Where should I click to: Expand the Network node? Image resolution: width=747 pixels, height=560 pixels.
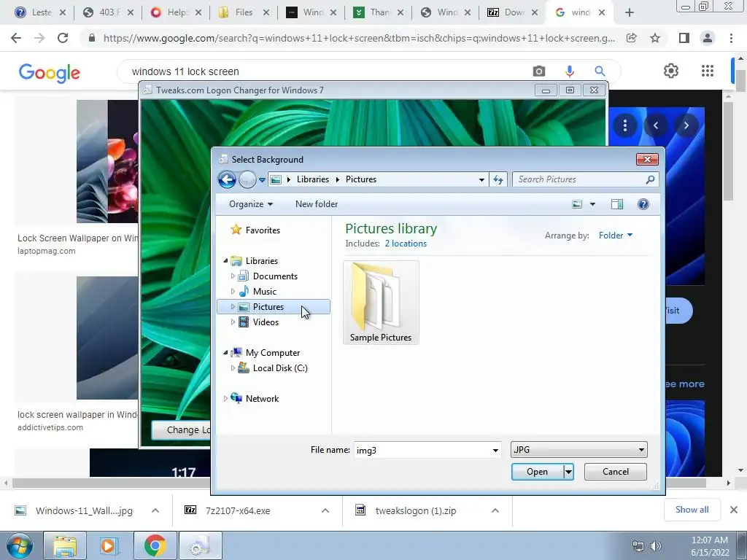point(226,399)
